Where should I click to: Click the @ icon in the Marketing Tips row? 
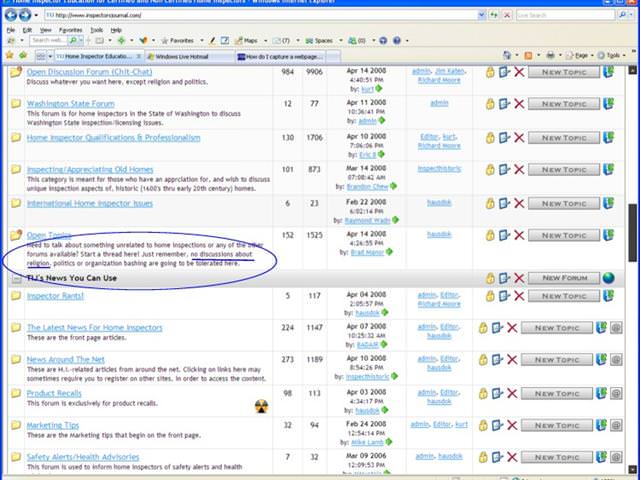coord(616,426)
